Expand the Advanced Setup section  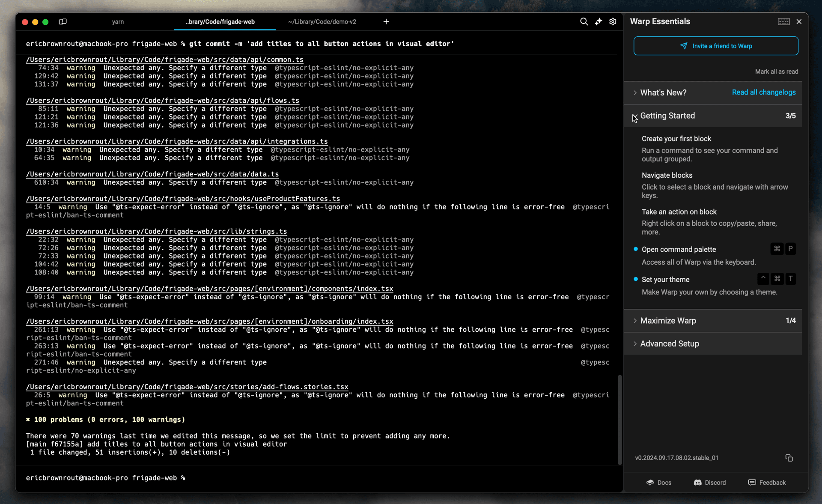click(713, 344)
